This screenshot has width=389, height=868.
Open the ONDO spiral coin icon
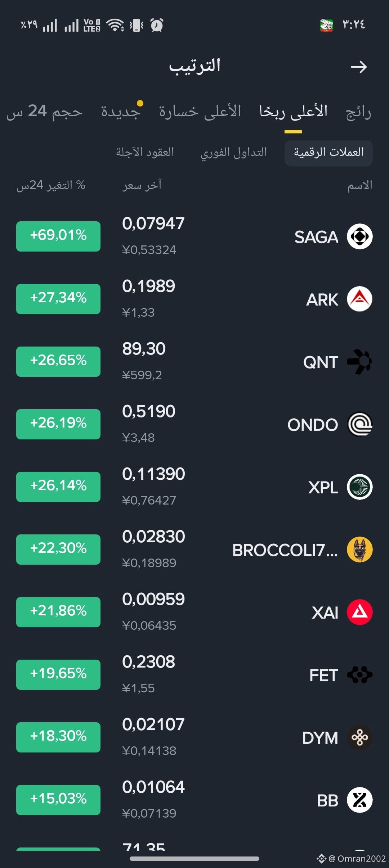(x=359, y=424)
